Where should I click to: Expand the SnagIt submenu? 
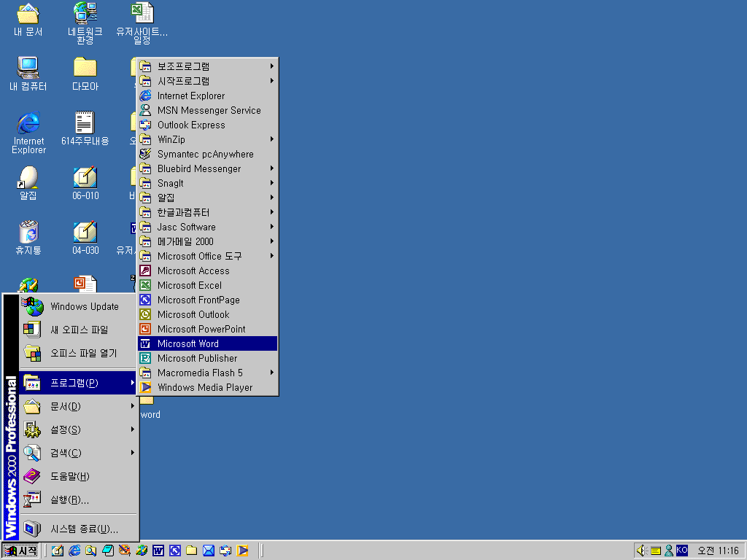207,183
